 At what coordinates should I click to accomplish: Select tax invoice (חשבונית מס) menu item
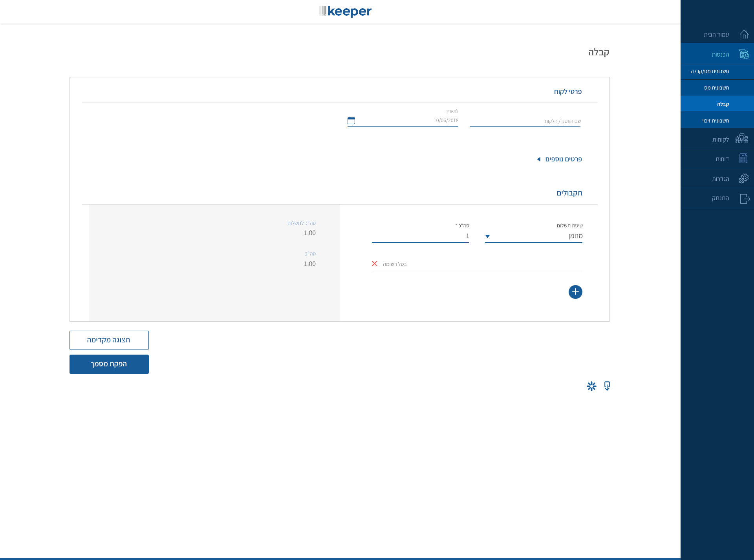pos(716,88)
